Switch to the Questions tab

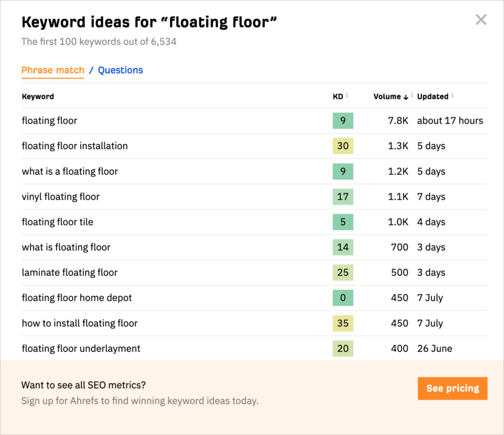point(120,70)
